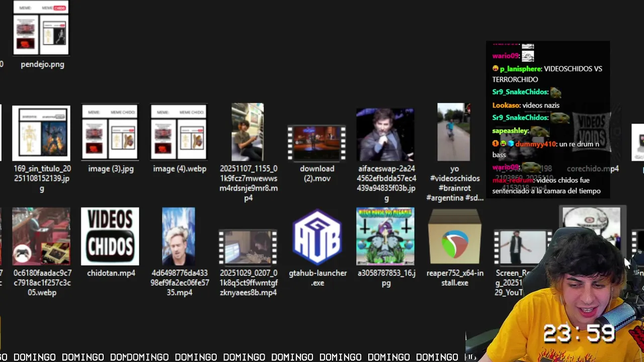Select the aifaceswap jpg image icon
The height and width of the screenshot is (362, 644).
pyautogui.click(x=385, y=134)
